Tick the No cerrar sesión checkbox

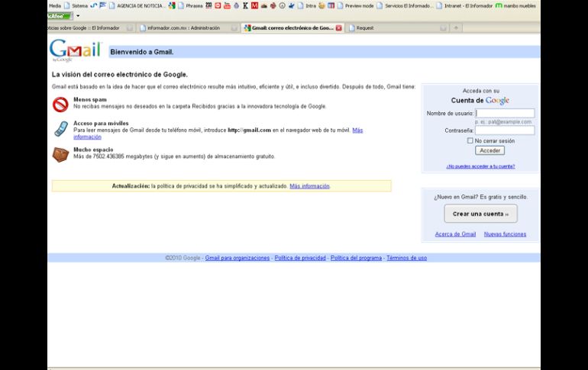470,140
